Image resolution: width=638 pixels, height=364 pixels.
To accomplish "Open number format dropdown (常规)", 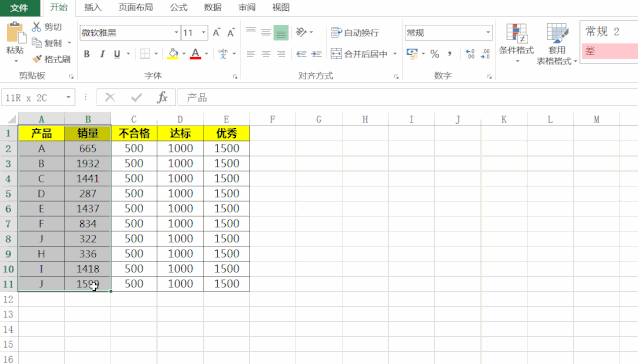I will coord(487,33).
